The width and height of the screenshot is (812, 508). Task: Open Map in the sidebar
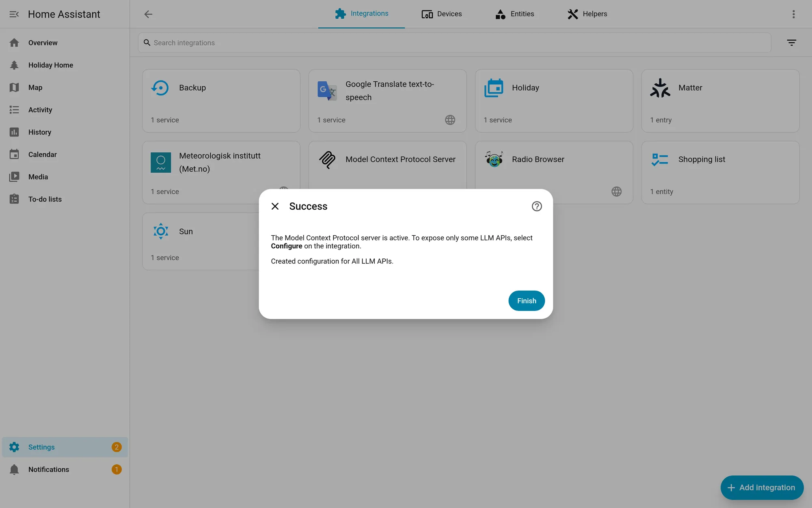coord(65,87)
